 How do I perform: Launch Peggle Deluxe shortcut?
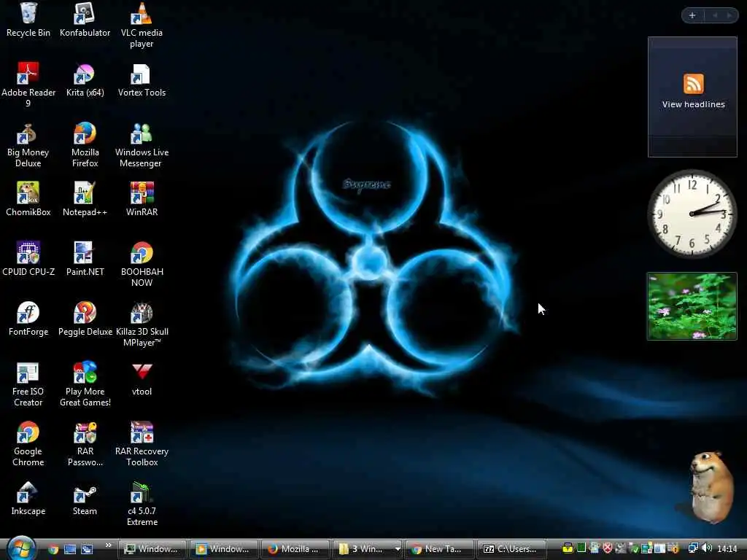coord(85,319)
